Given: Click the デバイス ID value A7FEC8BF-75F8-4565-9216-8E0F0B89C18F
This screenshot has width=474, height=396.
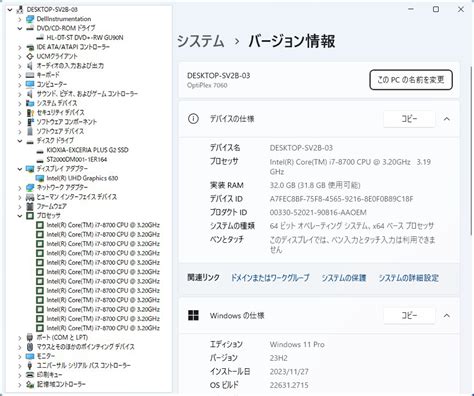Looking at the screenshot, I should coord(341,199).
